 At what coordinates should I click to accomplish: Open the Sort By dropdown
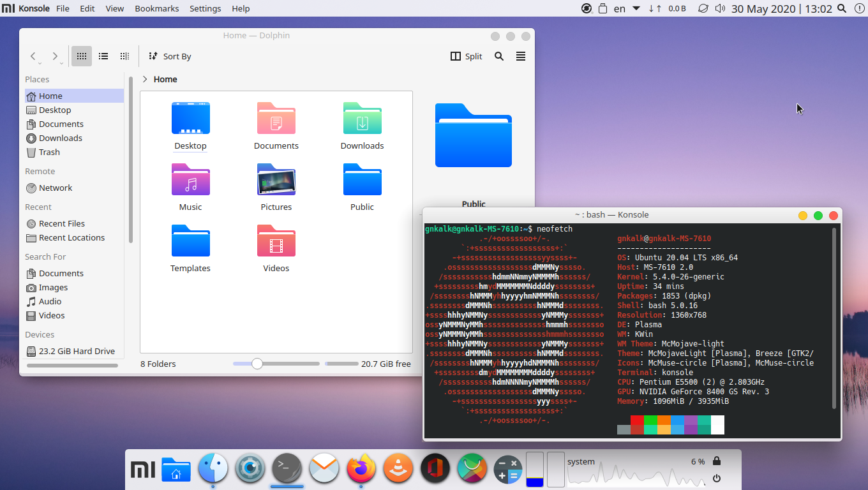(x=170, y=56)
